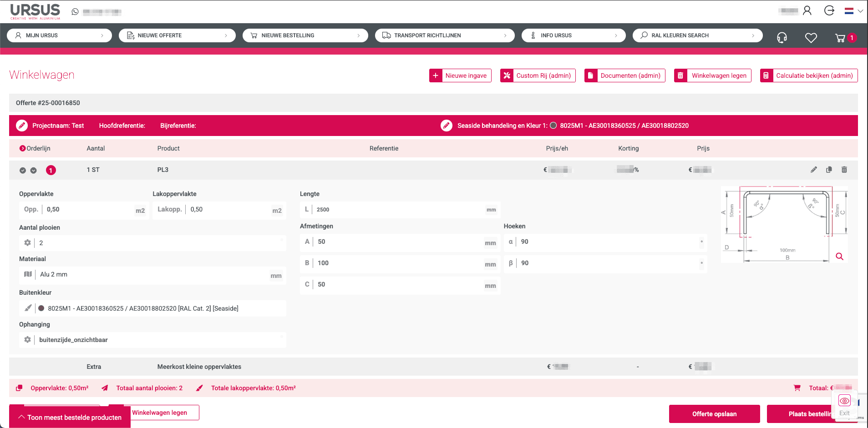Click the logout icon in top bar
This screenshot has width=868, height=428.
coord(829,10)
